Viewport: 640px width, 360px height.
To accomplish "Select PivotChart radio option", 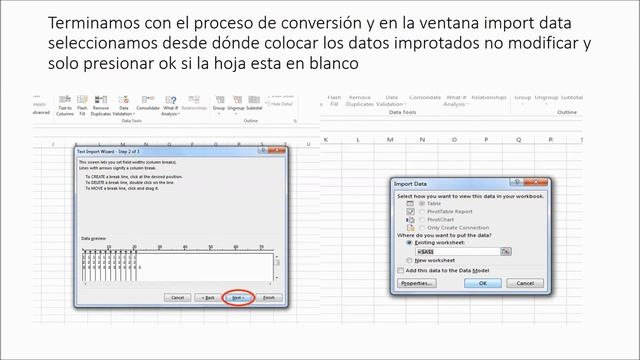I will tap(422, 220).
